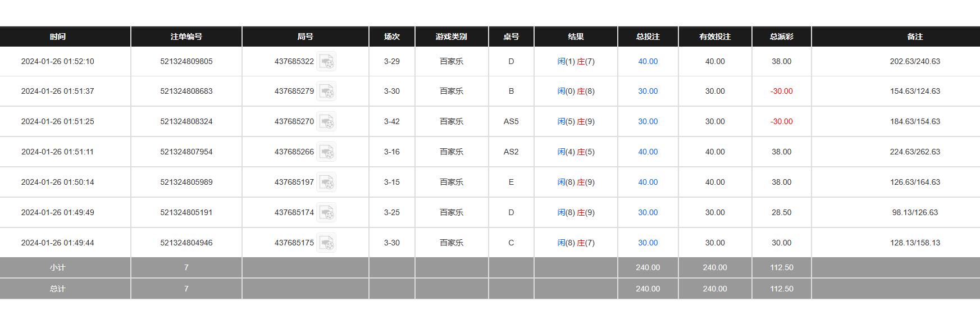
Task: Click timestamp 2024-01-26 01:52:10
Action: [x=58, y=61]
